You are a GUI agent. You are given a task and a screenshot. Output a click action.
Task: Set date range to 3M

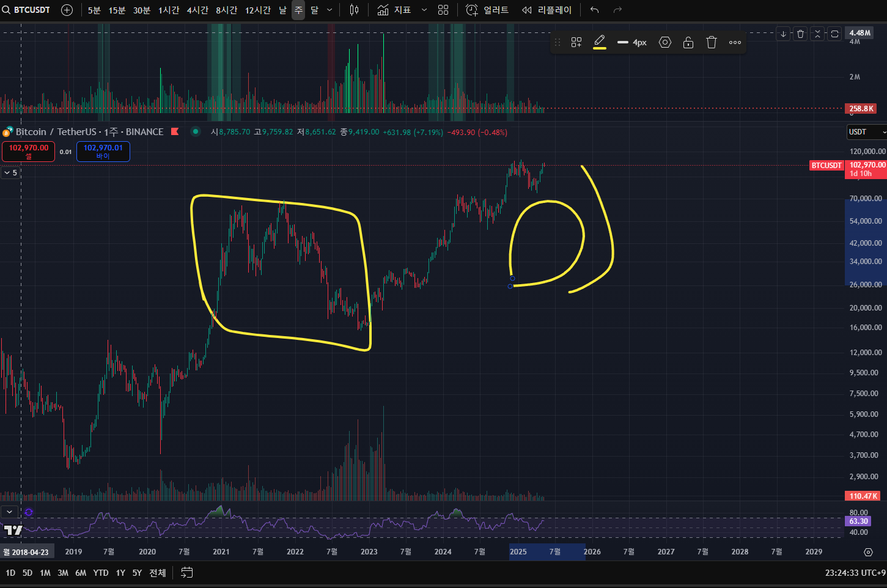point(63,573)
